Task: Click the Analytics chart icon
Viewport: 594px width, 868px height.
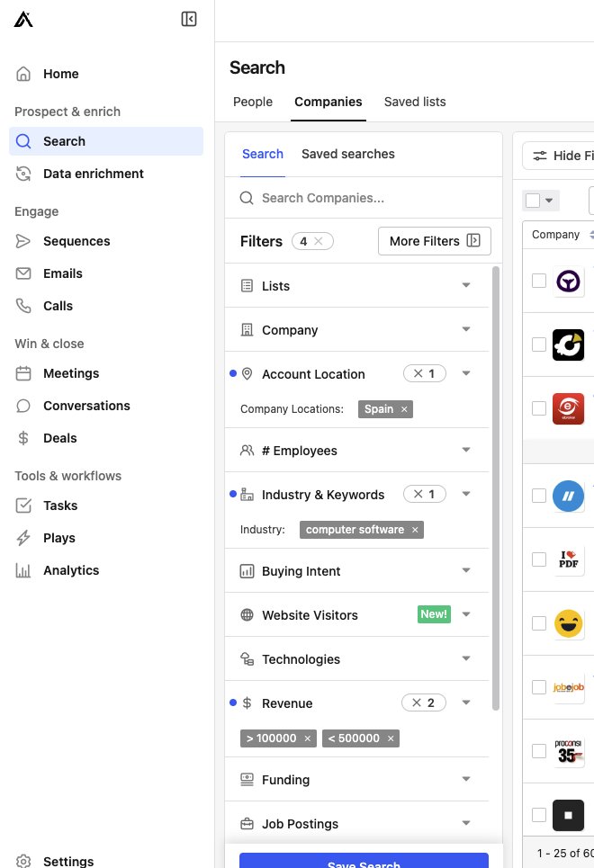Action: click(x=23, y=570)
